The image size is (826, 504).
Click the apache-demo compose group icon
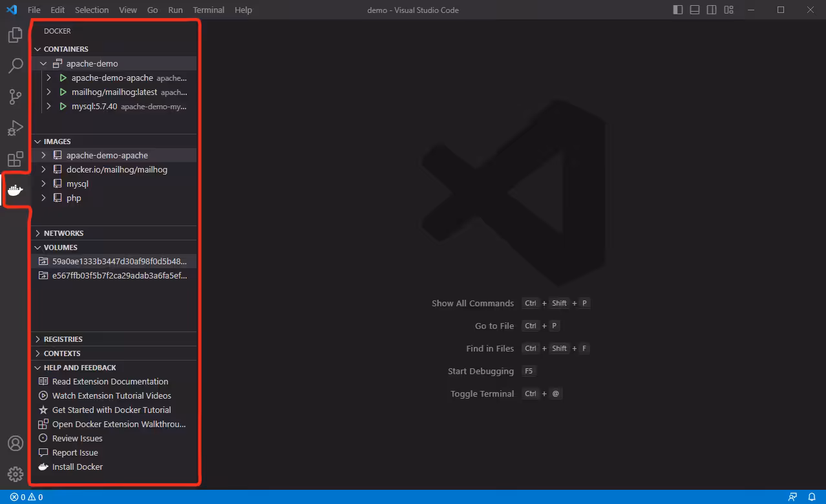58,63
